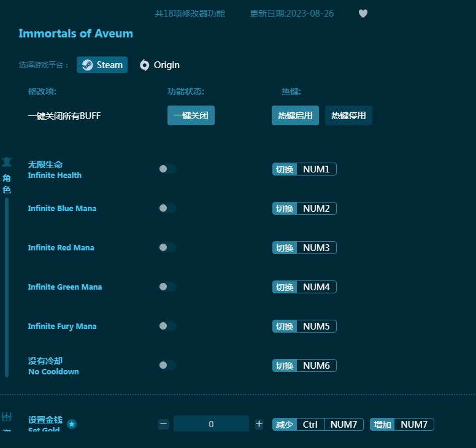Choose the Origin platform option
The width and height of the screenshot is (476, 448).
coord(159,65)
